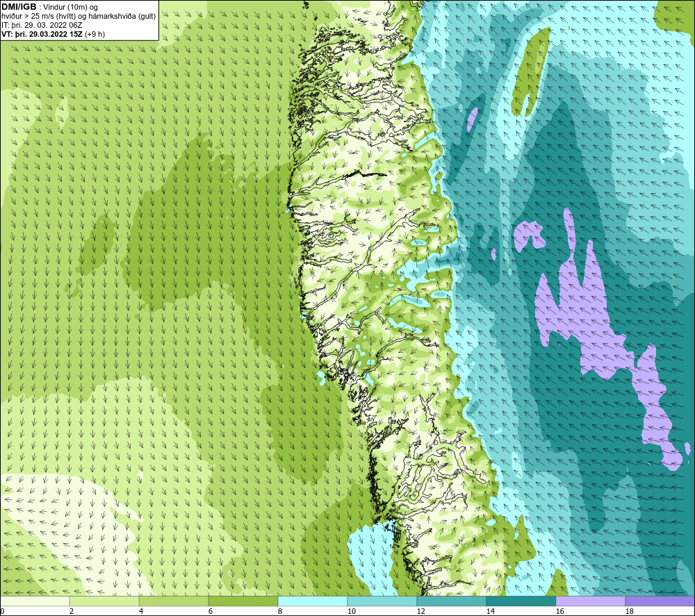
Task: Click the 16–18 m/s lavender legend swatch
Action: [x=590, y=601]
